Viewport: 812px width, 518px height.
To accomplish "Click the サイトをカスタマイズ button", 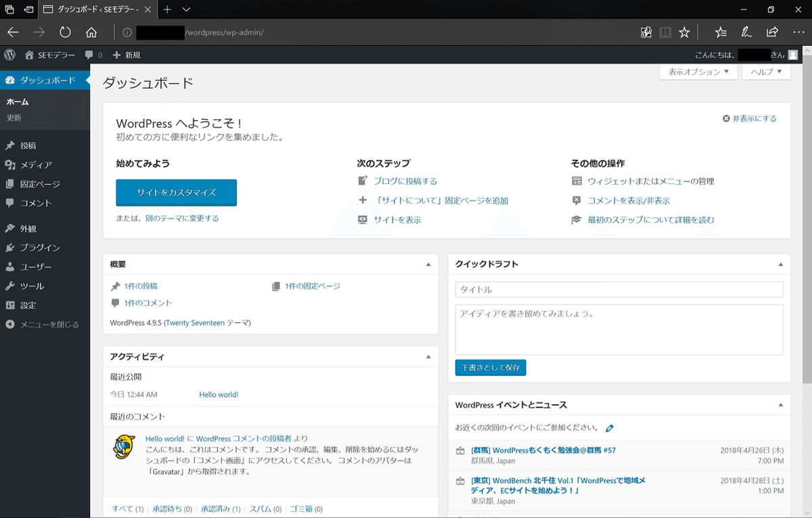I will (x=177, y=192).
